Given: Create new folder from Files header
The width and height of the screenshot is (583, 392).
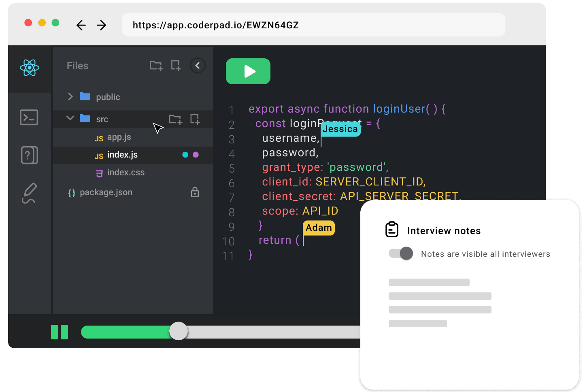Looking at the screenshot, I should point(156,66).
